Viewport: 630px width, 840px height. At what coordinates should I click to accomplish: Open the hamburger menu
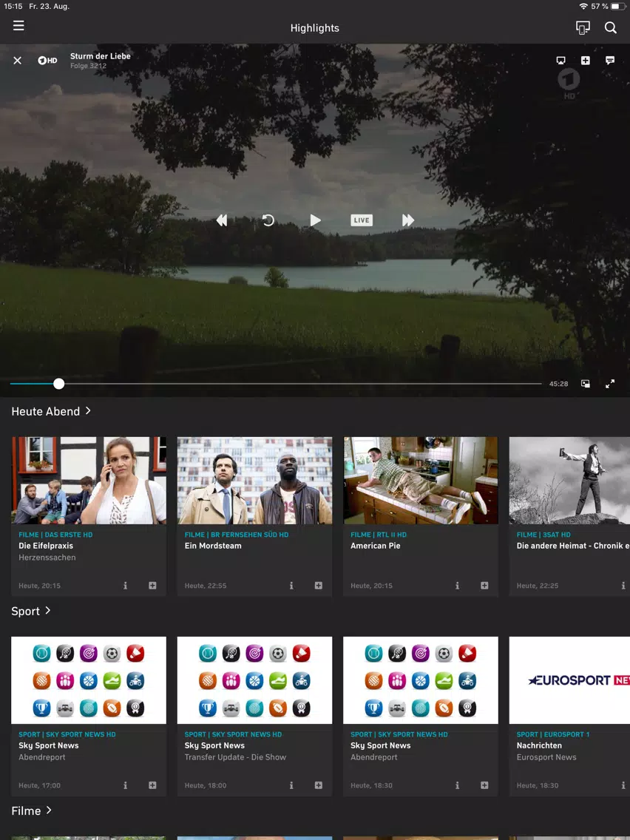pyautogui.click(x=18, y=26)
